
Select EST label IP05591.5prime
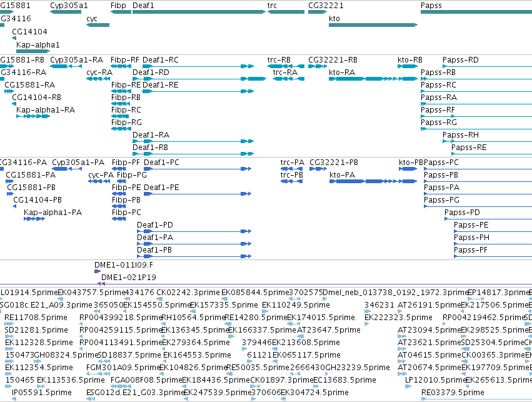(x=42, y=393)
